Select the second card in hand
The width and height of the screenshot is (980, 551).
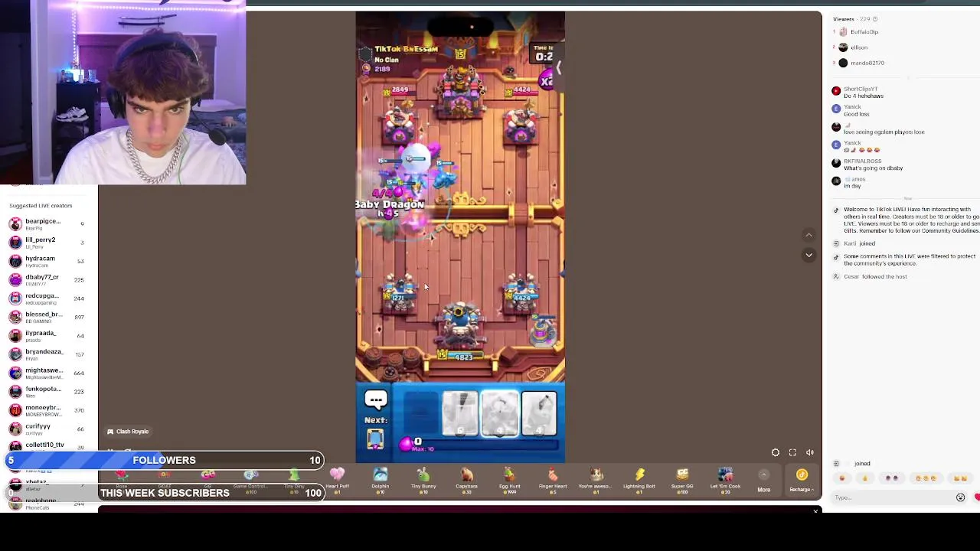pyautogui.click(x=460, y=414)
